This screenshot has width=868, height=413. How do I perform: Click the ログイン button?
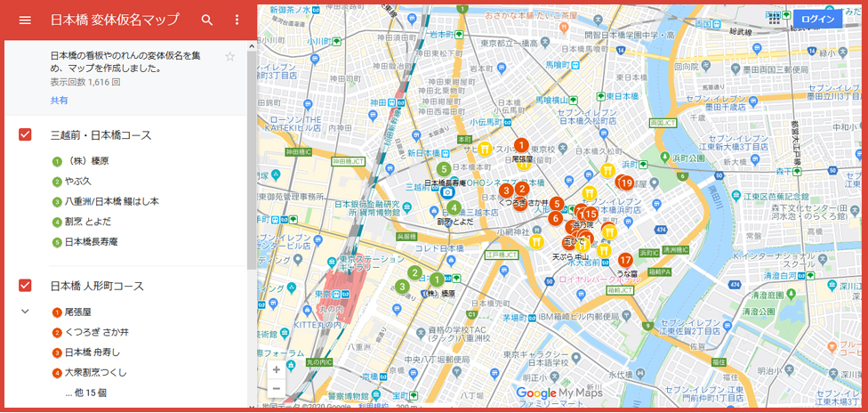[x=817, y=19]
